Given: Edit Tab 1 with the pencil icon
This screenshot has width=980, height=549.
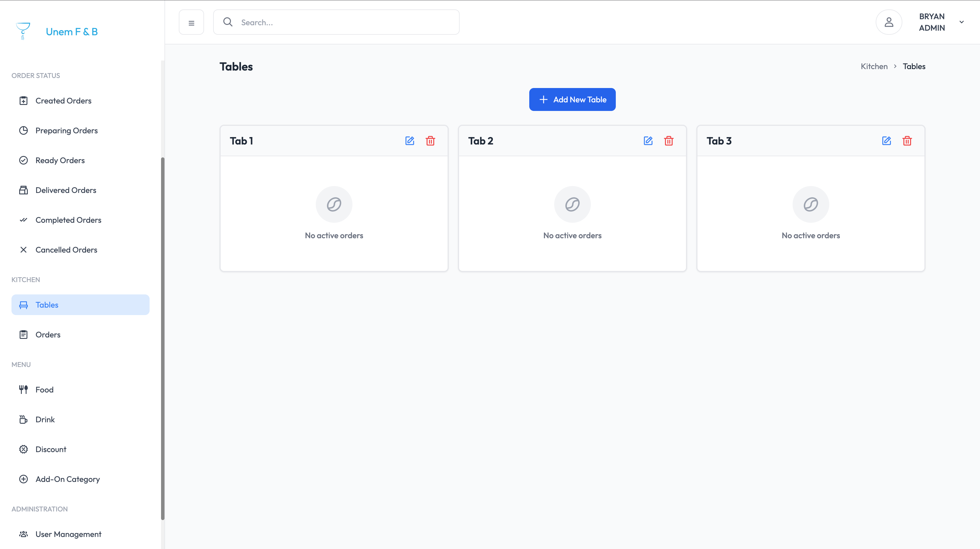Looking at the screenshot, I should pyautogui.click(x=410, y=141).
